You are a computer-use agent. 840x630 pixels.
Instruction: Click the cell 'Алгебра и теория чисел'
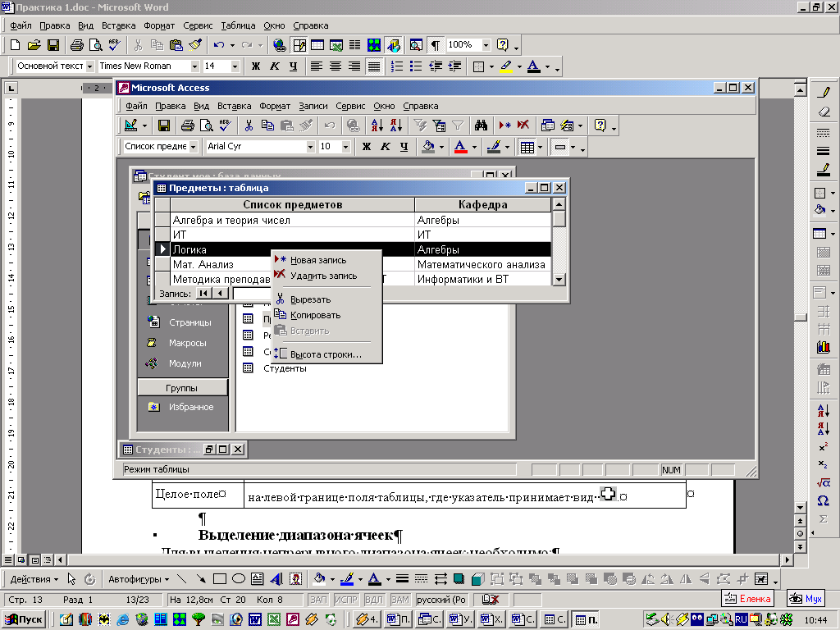293,220
